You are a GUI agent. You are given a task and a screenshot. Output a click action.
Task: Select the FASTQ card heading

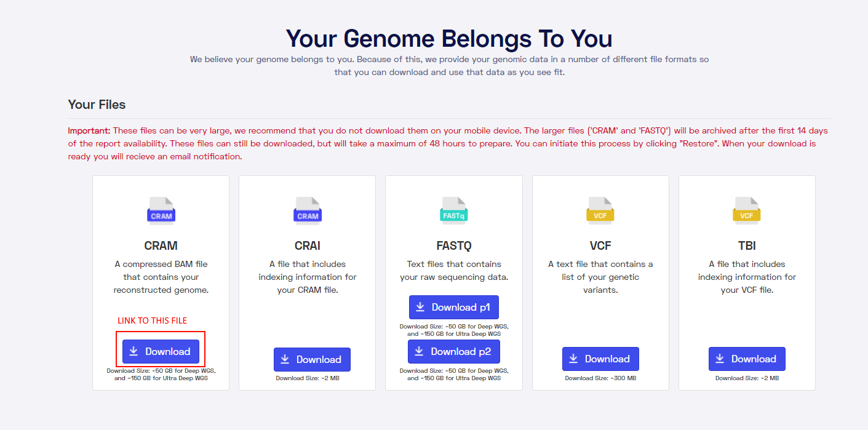click(454, 245)
